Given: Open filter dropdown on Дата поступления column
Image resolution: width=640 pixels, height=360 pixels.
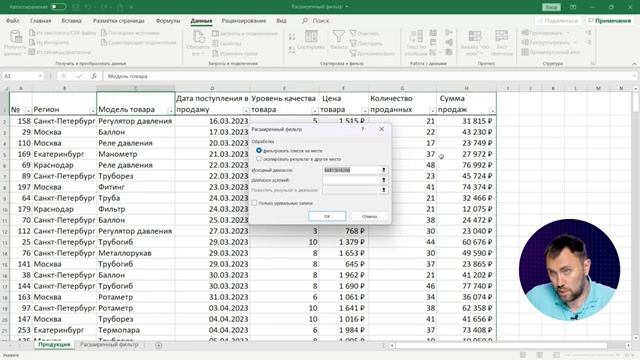Looking at the screenshot, I should pos(245,111).
